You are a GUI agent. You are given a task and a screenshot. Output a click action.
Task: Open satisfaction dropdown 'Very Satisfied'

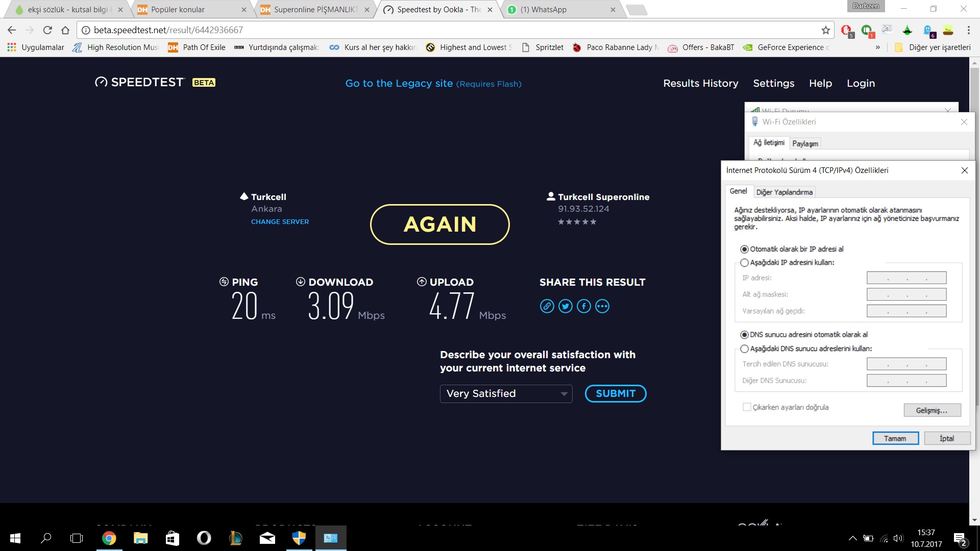[506, 393]
